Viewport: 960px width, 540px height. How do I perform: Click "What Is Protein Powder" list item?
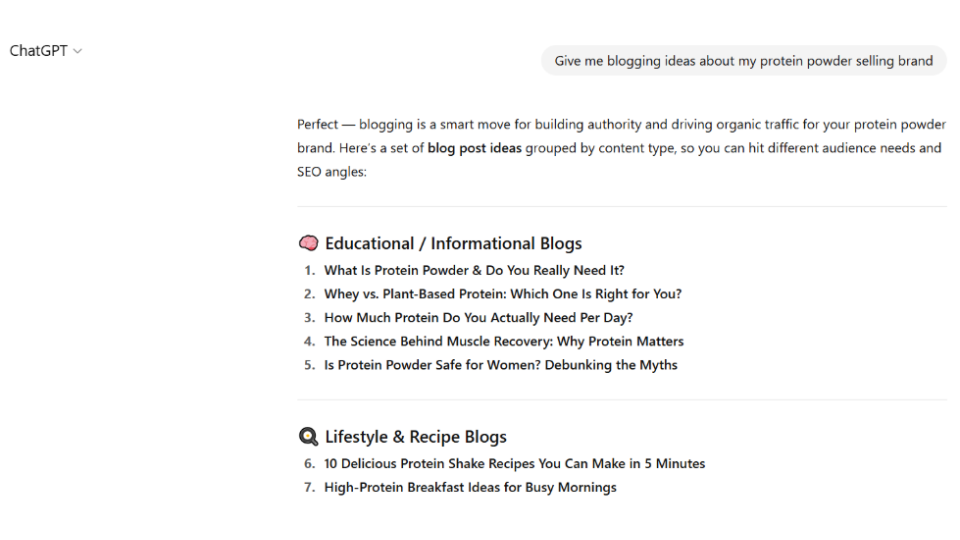[x=474, y=271]
